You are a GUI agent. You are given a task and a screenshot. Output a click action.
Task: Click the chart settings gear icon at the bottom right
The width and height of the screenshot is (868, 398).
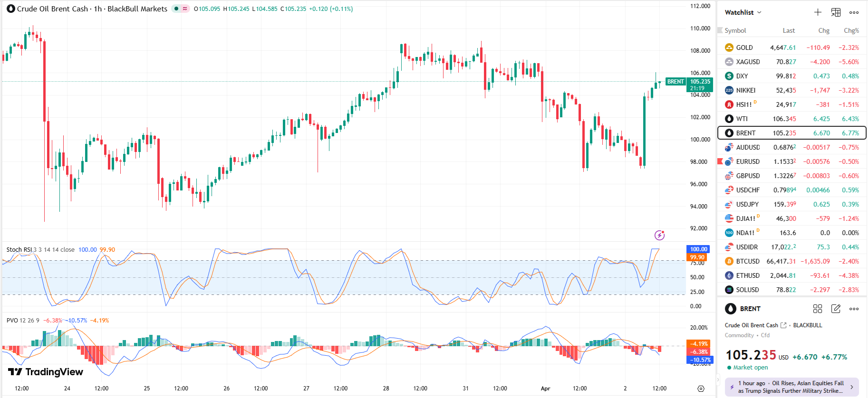[x=701, y=389]
